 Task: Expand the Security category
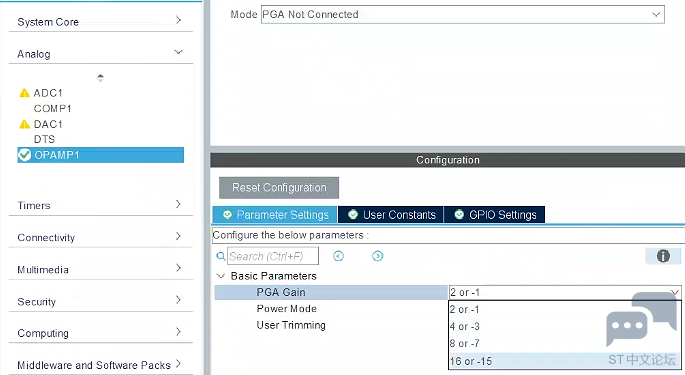(178, 300)
